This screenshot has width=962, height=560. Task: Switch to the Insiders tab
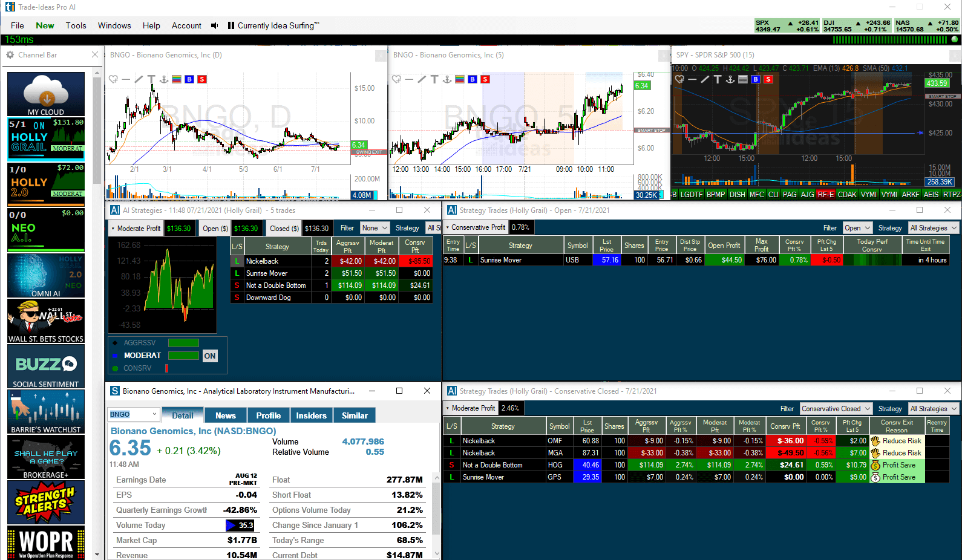point(312,415)
